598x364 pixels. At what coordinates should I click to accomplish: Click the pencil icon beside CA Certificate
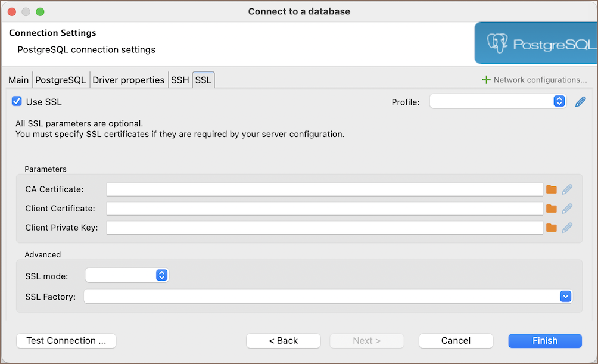click(x=567, y=189)
